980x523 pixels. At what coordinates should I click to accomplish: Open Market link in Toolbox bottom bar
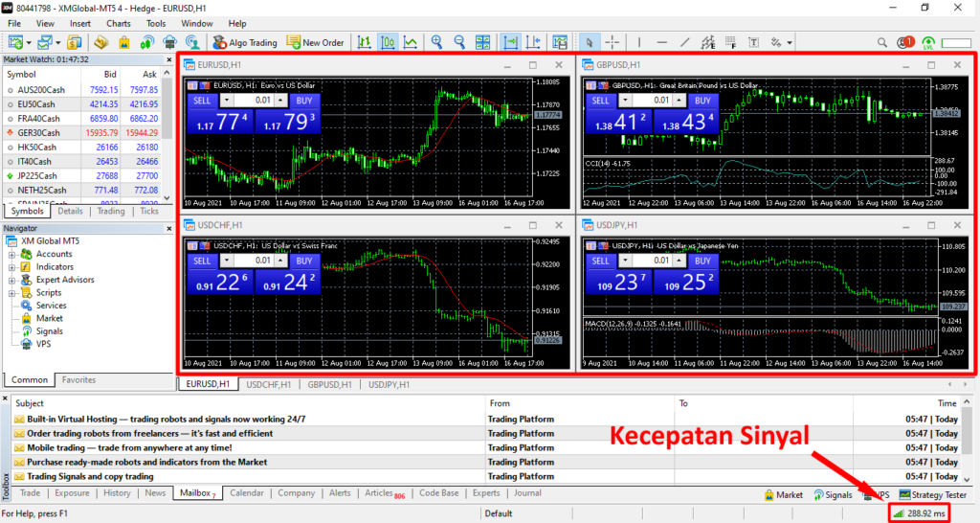click(x=783, y=495)
